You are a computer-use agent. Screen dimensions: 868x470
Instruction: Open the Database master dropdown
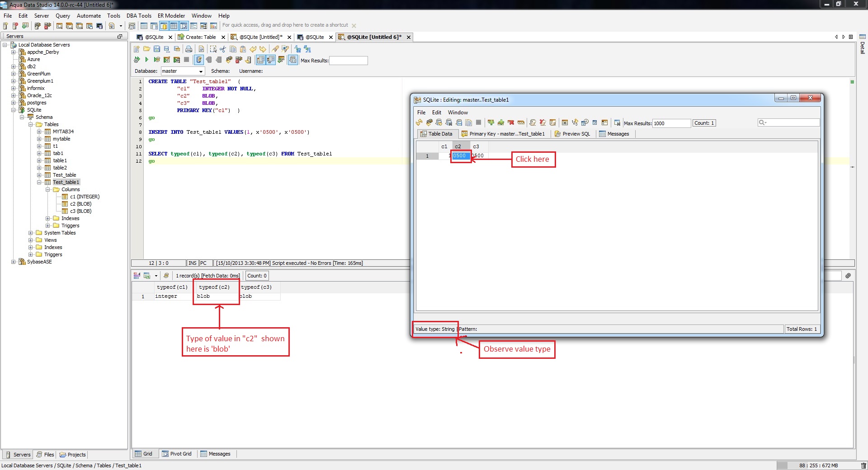click(x=201, y=71)
